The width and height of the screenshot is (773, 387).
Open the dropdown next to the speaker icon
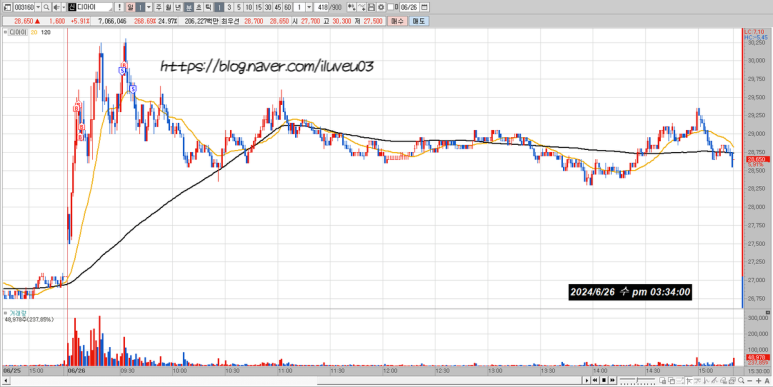pyautogui.click(x=64, y=7)
